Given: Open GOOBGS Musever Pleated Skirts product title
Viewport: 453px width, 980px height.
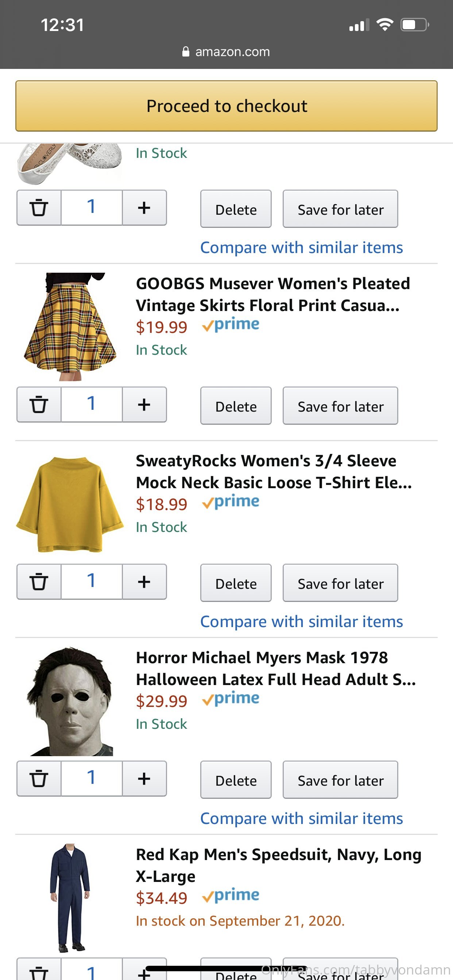Looking at the screenshot, I should 273,295.
